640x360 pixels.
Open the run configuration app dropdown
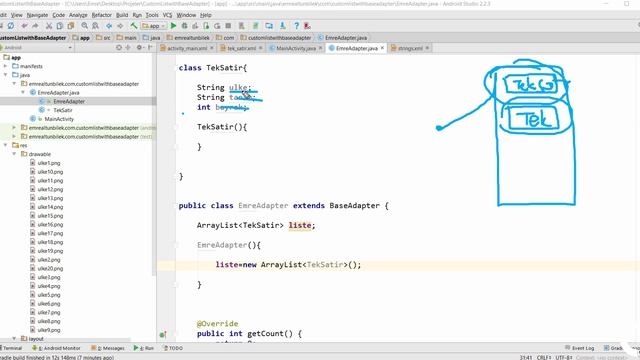pyautogui.click(x=153, y=26)
